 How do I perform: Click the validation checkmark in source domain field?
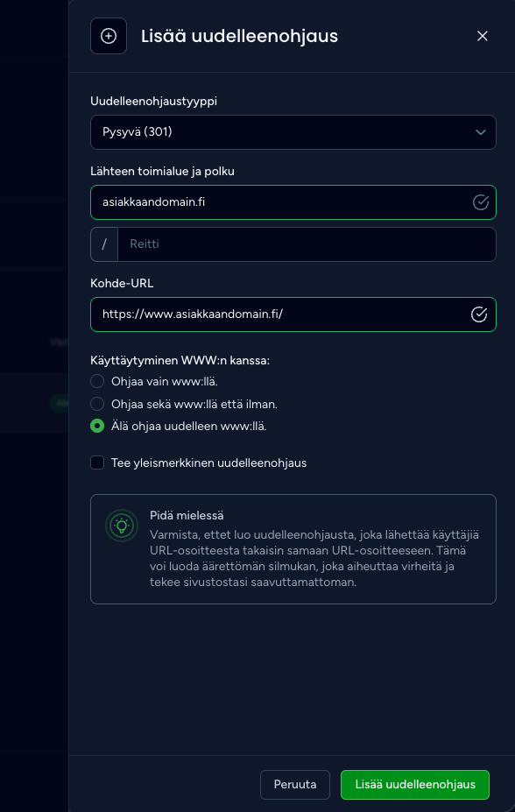point(481,202)
